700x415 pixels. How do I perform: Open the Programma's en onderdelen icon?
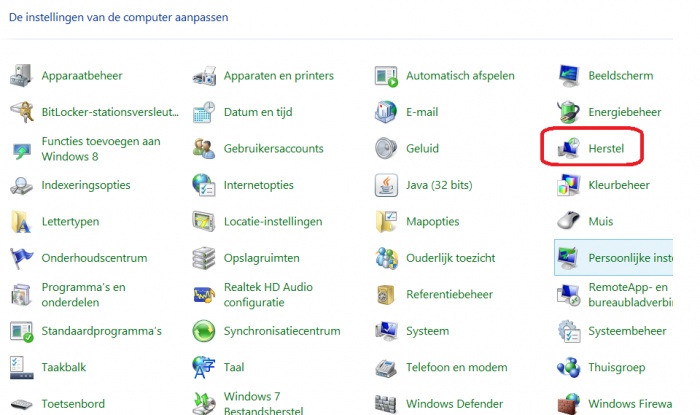(21, 295)
